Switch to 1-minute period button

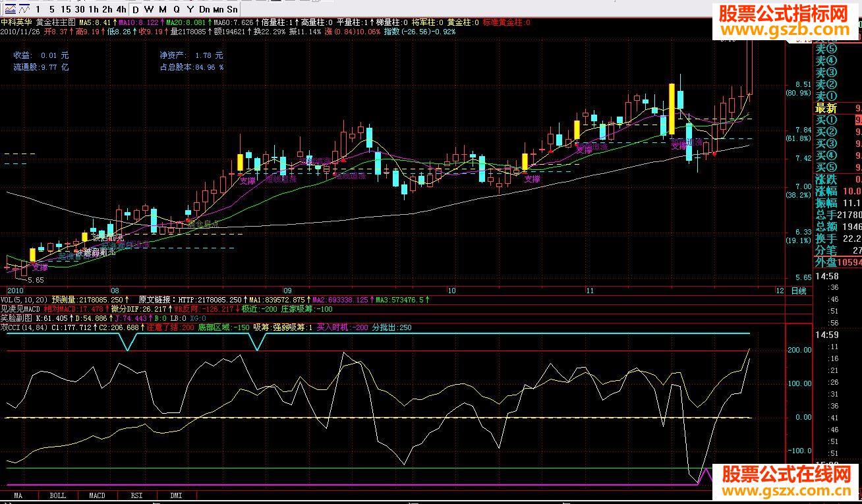[38, 9]
